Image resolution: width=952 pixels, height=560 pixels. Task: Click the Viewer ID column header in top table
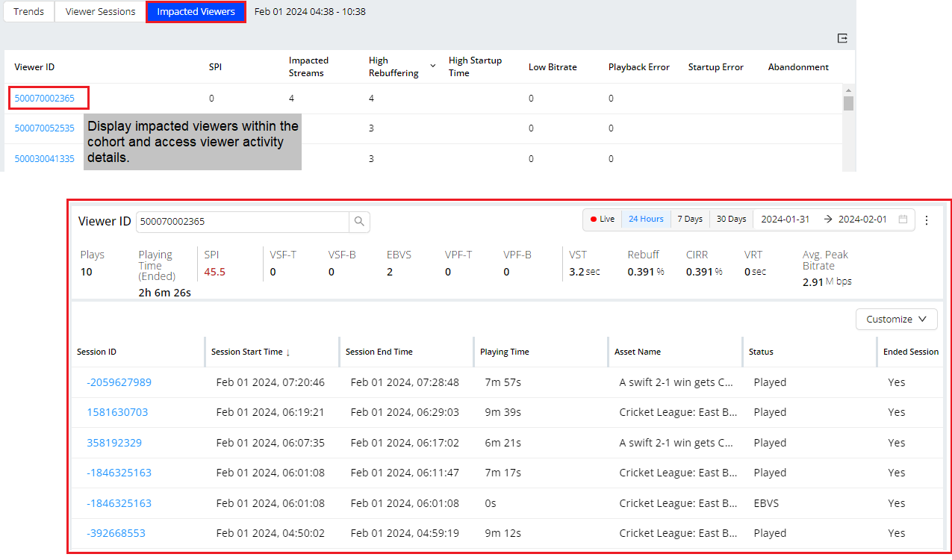tap(34, 67)
